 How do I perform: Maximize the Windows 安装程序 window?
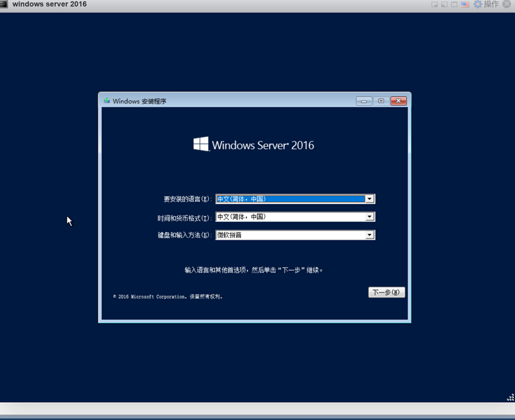pyautogui.click(x=381, y=101)
